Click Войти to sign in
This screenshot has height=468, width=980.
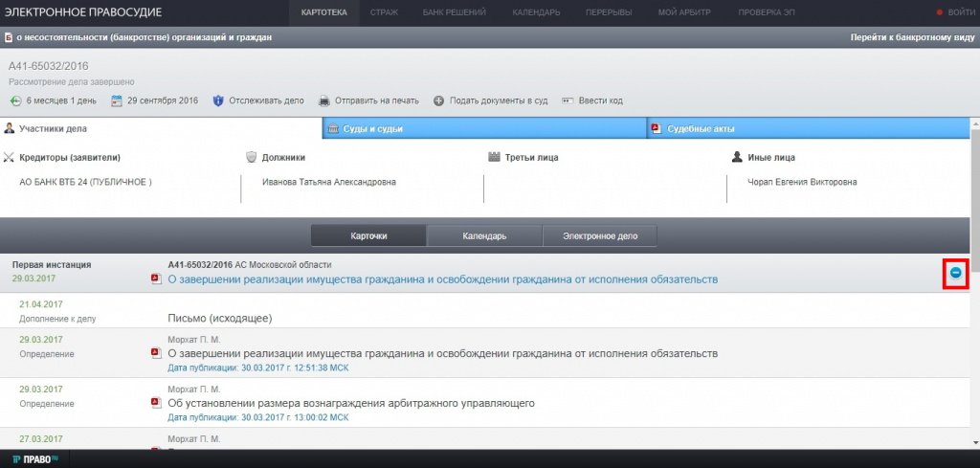955,11
